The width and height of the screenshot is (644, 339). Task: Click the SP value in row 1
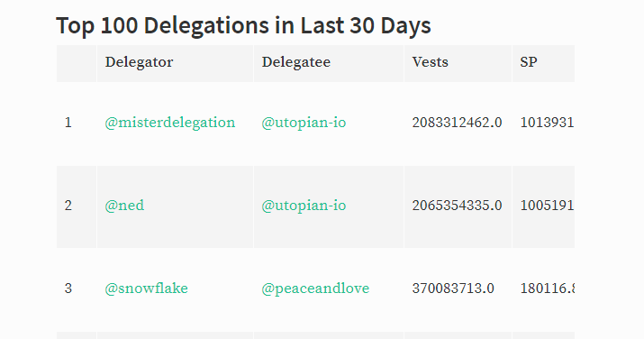pyautogui.click(x=547, y=123)
